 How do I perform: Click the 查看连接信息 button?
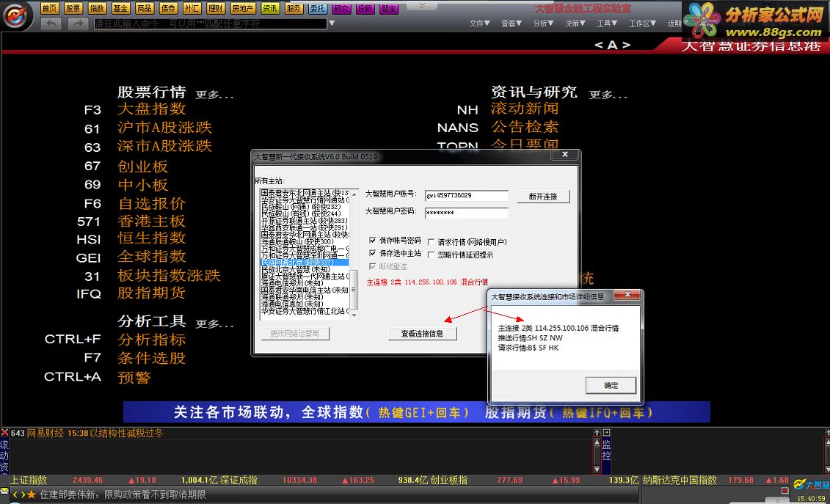click(x=422, y=334)
